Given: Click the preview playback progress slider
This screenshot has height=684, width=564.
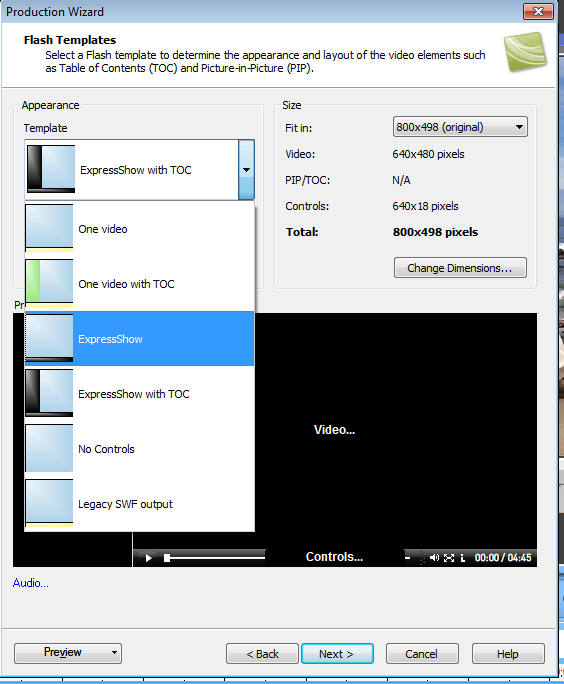Looking at the screenshot, I should pyautogui.click(x=215, y=557).
